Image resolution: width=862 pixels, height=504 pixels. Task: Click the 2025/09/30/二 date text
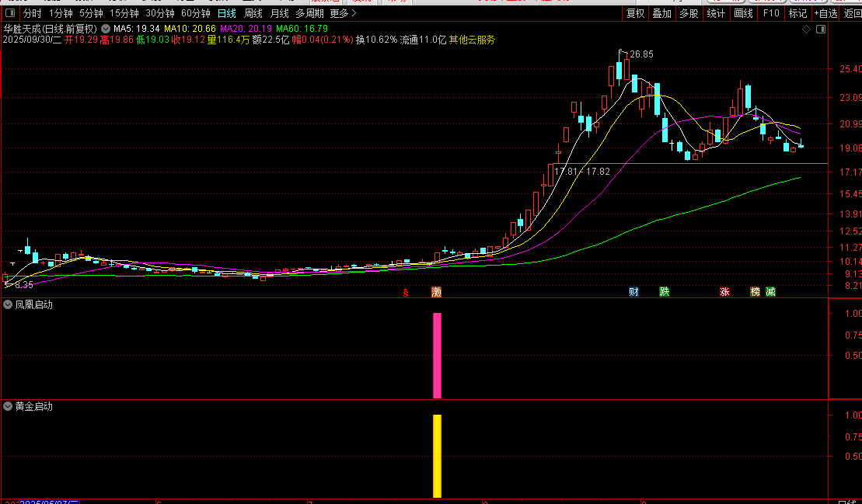tap(32, 40)
